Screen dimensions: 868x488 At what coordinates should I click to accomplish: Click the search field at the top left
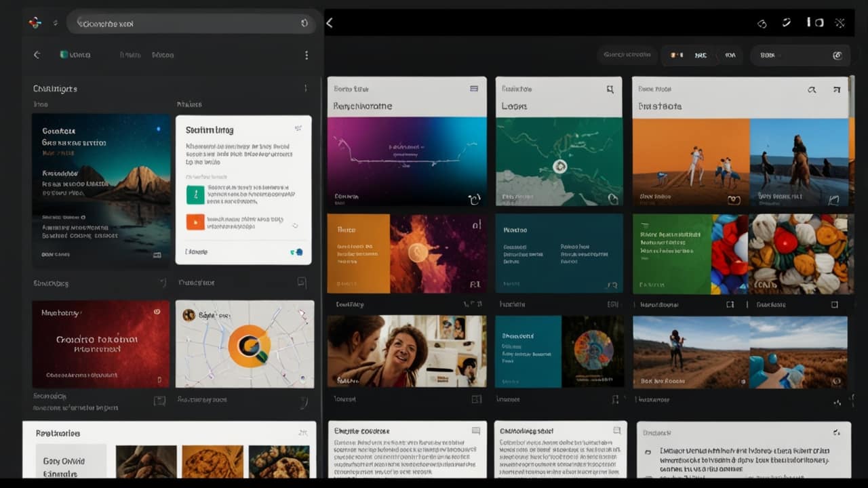(x=183, y=24)
